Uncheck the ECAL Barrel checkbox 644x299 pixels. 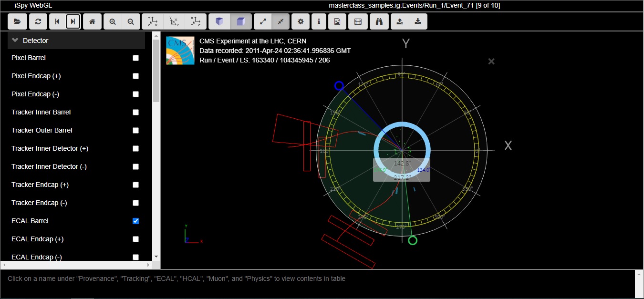point(135,221)
